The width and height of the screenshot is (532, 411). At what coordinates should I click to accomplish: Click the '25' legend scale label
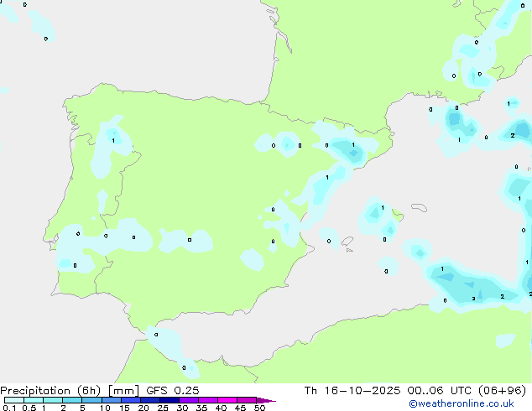[x=163, y=408]
